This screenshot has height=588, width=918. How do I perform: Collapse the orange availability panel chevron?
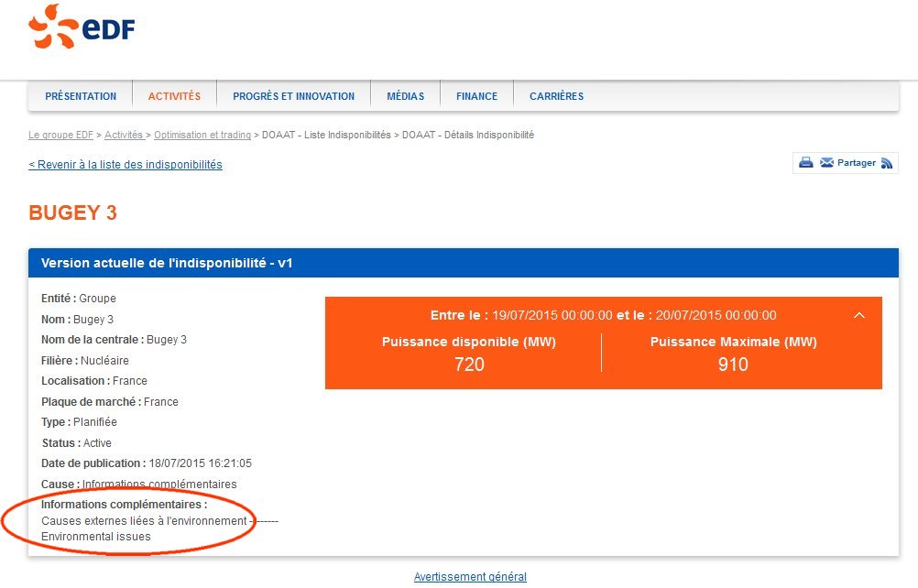click(x=858, y=315)
